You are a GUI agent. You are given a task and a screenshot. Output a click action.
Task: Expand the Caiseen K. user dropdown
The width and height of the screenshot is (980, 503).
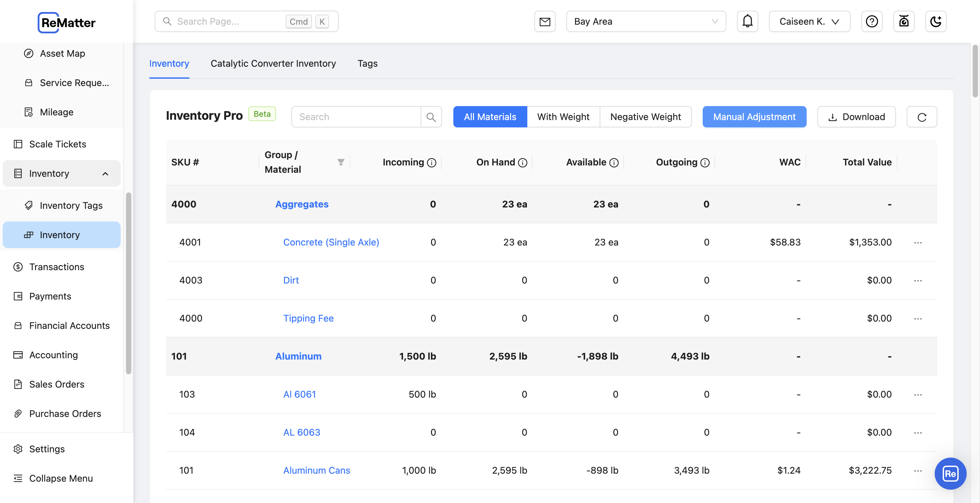(x=810, y=21)
